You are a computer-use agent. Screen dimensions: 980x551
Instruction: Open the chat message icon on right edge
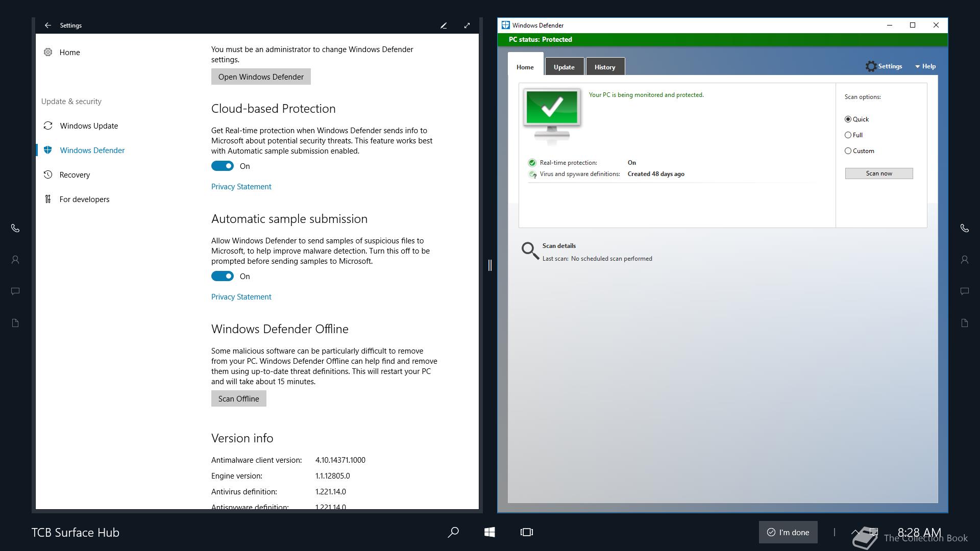[965, 291]
